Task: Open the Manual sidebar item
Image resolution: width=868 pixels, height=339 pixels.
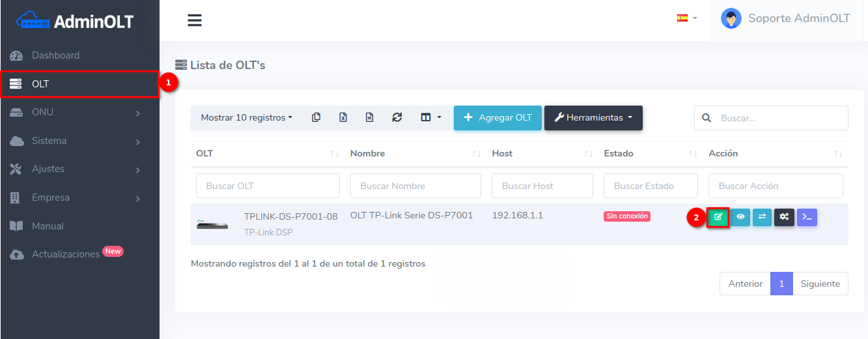Action: point(48,226)
